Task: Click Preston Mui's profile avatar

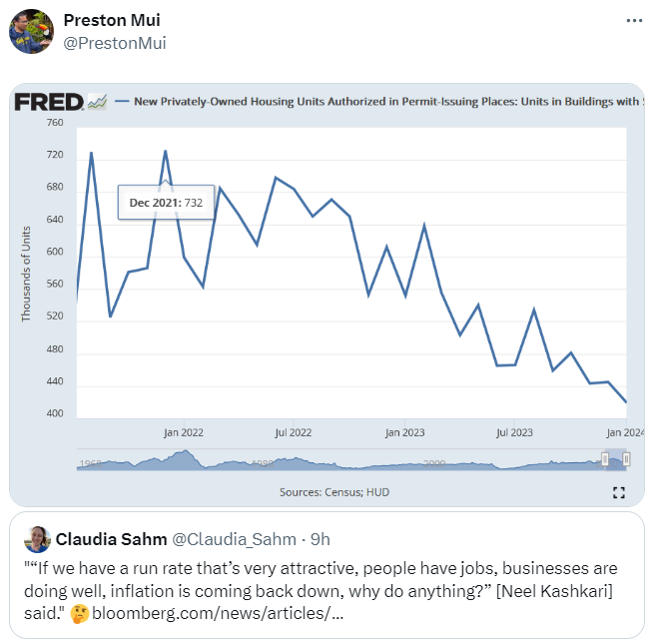Action: (x=31, y=31)
